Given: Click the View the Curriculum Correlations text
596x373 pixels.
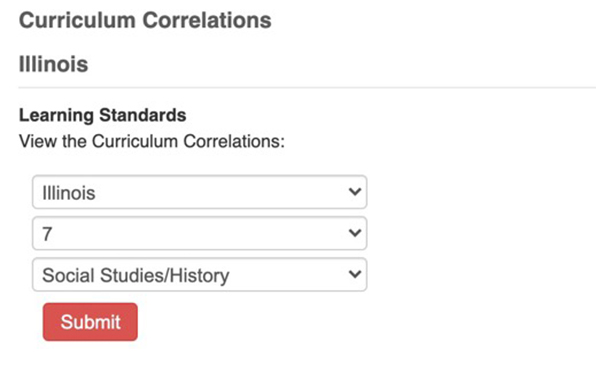Looking at the screenshot, I should [152, 141].
